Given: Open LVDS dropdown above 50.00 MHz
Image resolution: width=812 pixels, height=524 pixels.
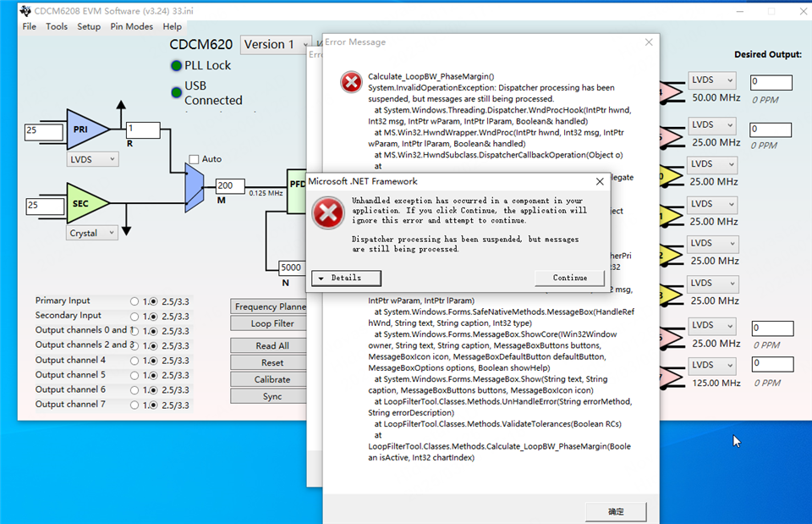Looking at the screenshot, I should 712,80.
